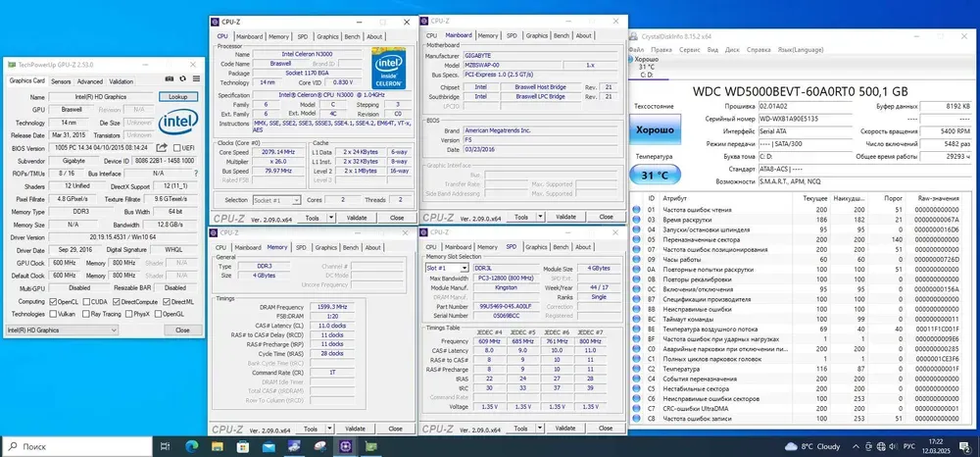Click the Part Number 99U5469-045.A00LF
The image size is (980, 457).
click(504, 307)
